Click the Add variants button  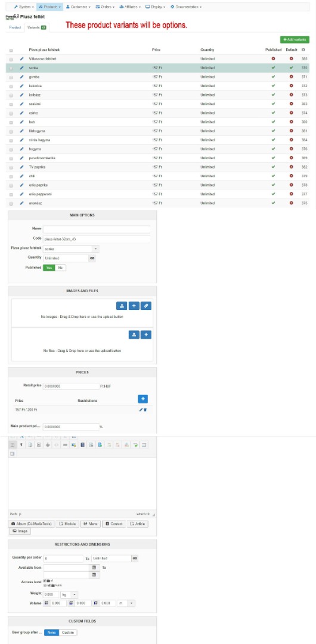tap(295, 39)
